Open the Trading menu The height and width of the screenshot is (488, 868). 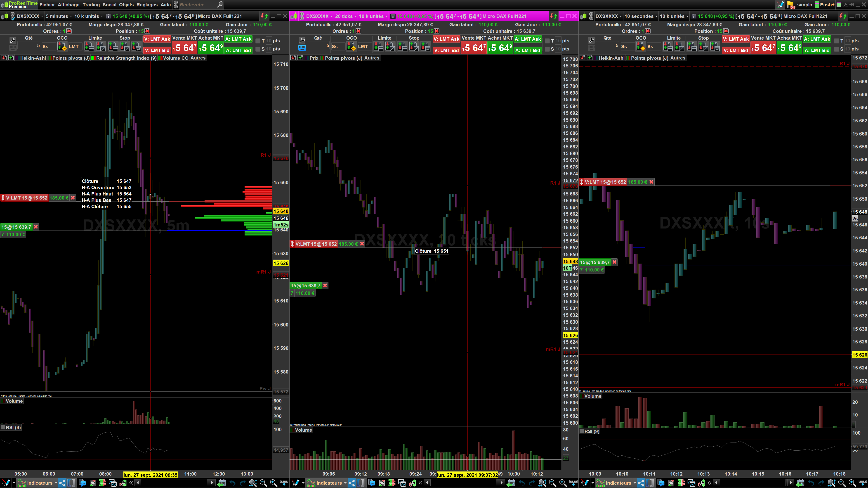pyautogui.click(x=91, y=5)
